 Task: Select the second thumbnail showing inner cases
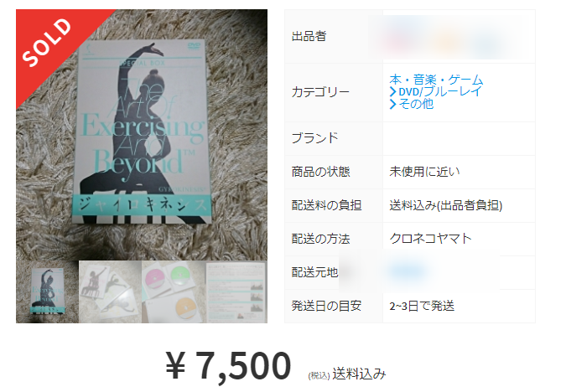coord(110,291)
